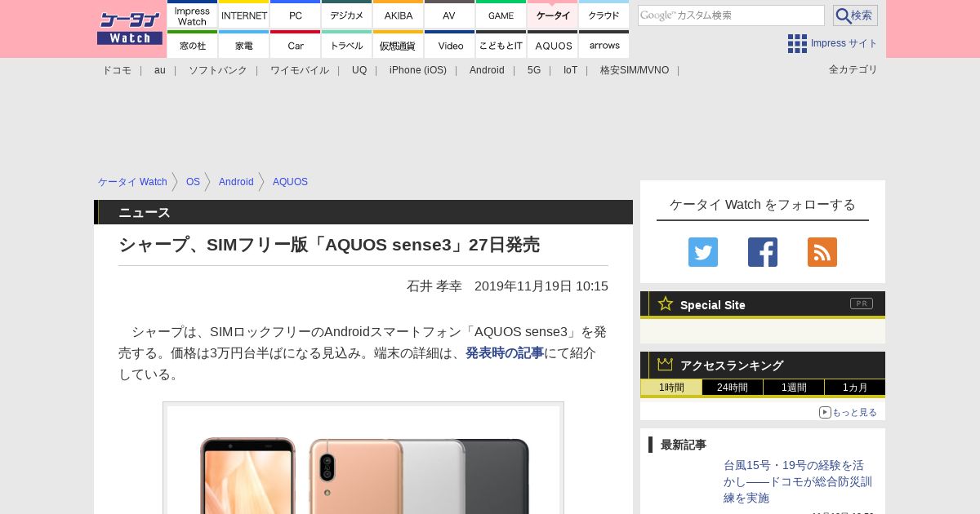Click the Android breadcrumb
The image size is (980, 514).
(236, 182)
